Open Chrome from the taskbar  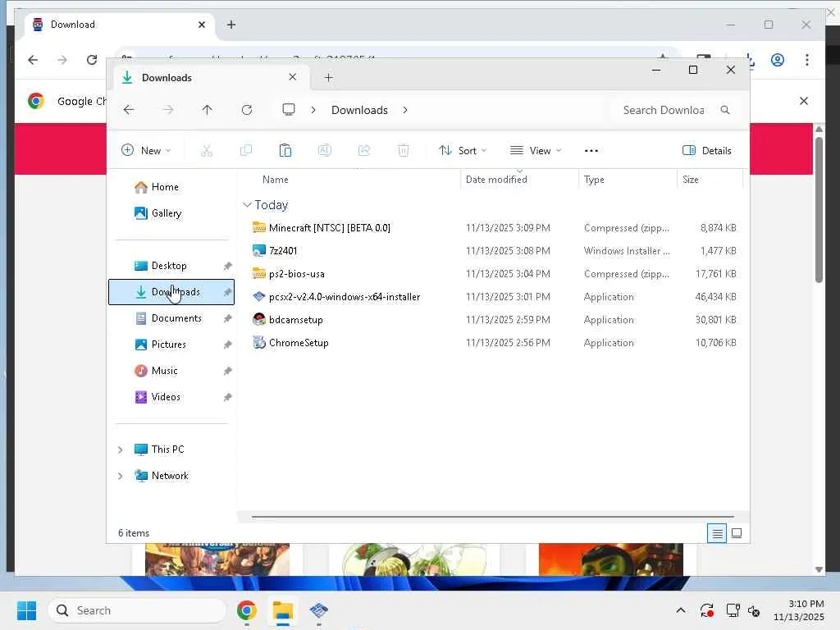[246, 610]
